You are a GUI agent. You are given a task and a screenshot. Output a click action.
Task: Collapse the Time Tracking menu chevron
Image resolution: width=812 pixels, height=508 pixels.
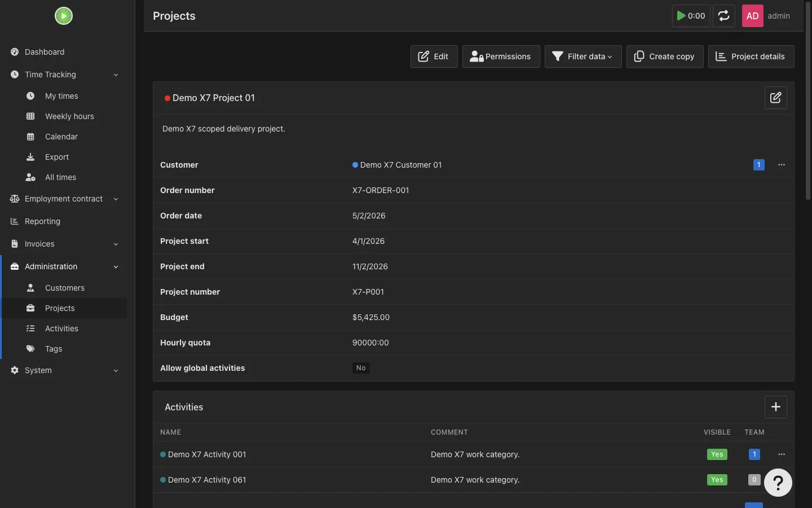116,75
